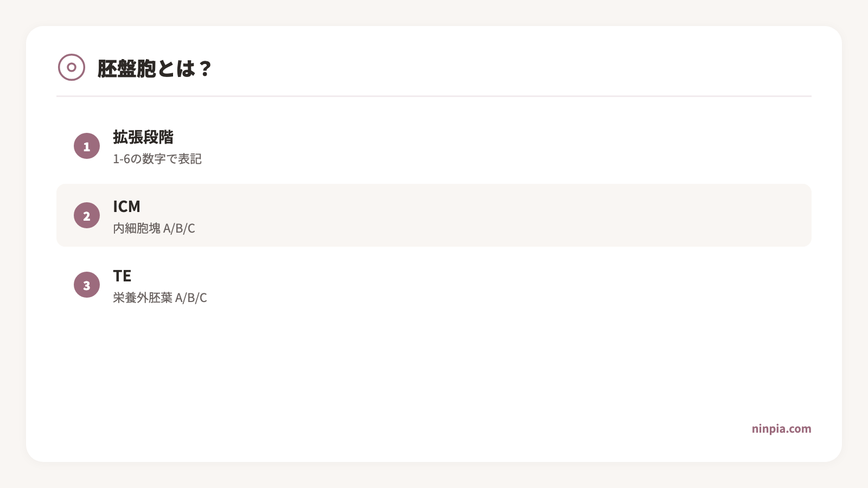This screenshot has width=868, height=488.
Task: Click the A/B/C grades beside 内細胞塊
Action: pos(179,228)
